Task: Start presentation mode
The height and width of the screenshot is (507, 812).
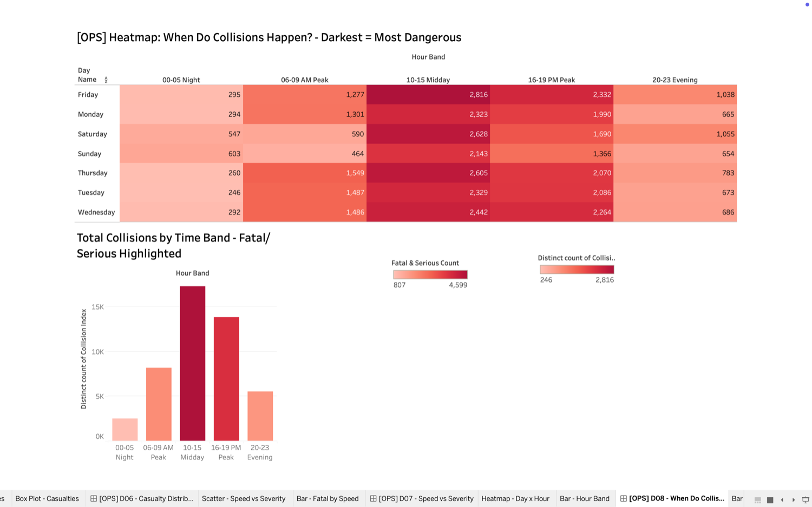Action: (x=806, y=499)
